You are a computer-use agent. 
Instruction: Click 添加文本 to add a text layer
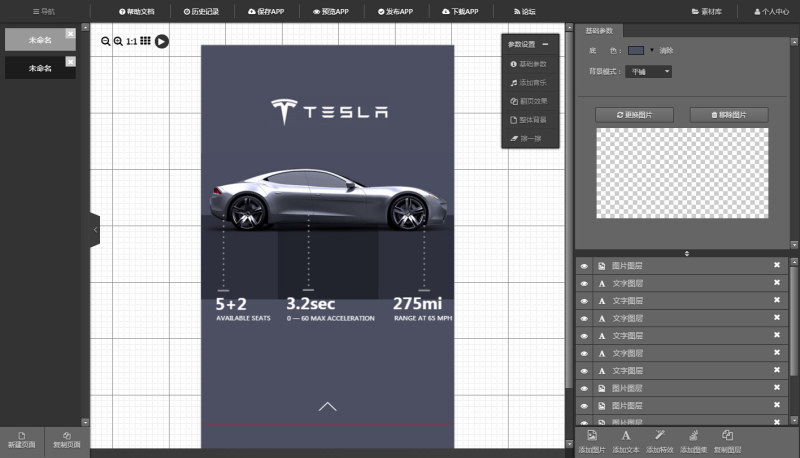[626, 442]
